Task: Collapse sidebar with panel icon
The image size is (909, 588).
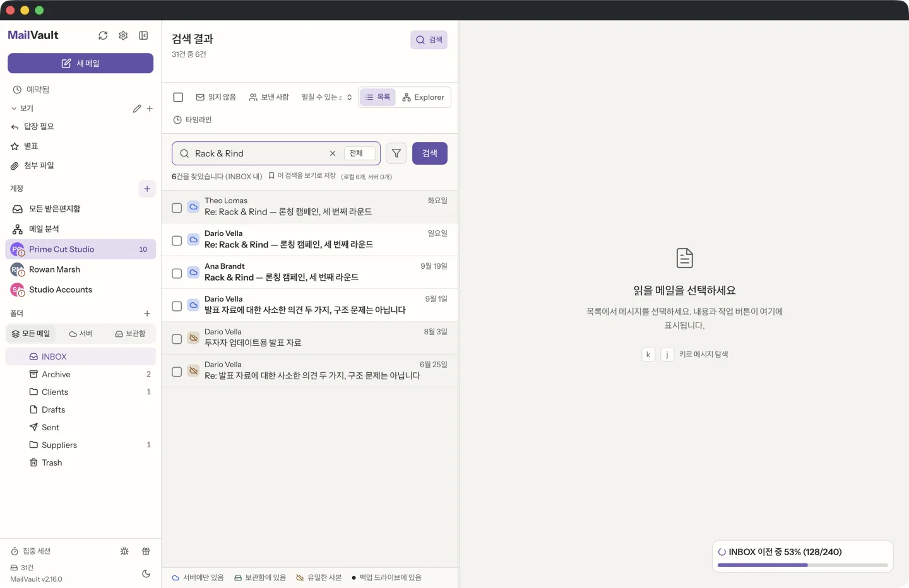Action: tap(143, 36)
